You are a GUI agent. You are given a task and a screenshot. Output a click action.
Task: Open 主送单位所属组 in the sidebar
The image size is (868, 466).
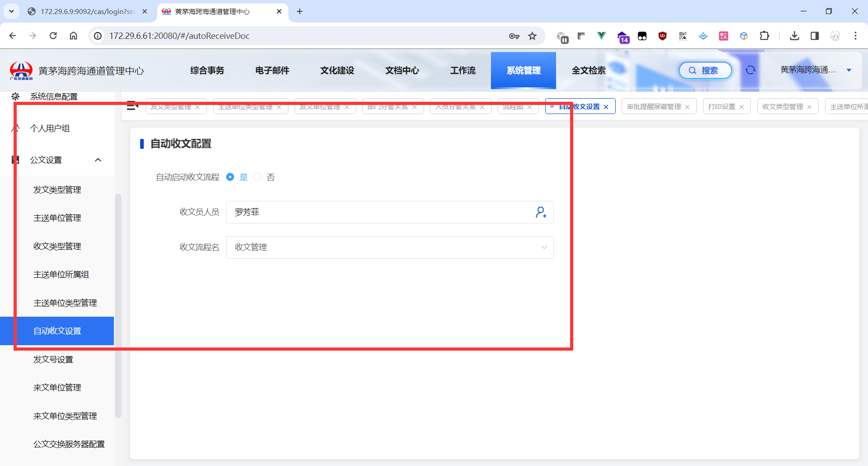point(57,275)
